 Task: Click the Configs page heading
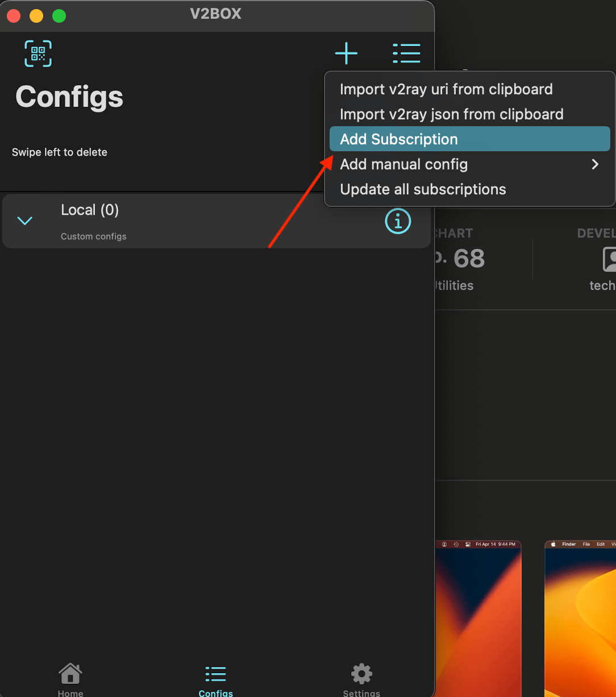pyautogui.click(x=69, y=97)
